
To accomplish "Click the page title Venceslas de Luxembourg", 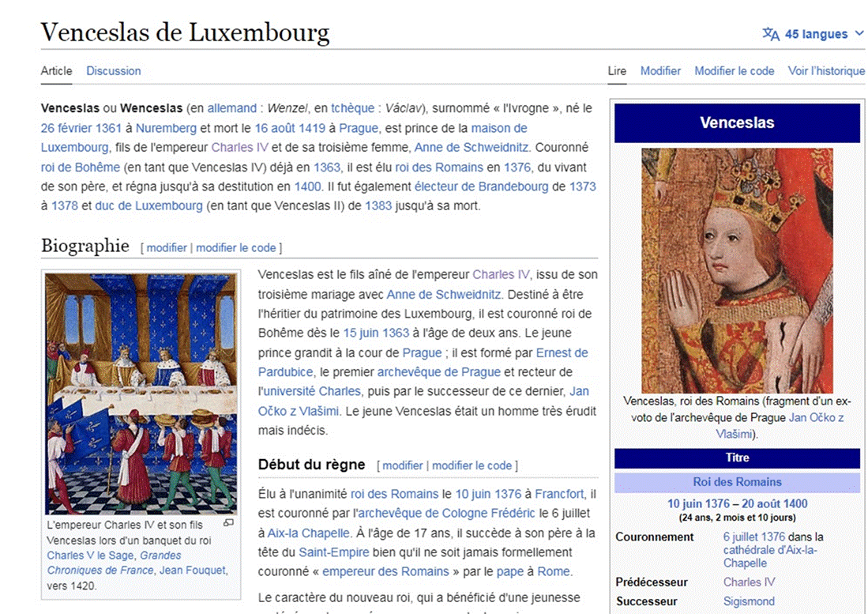I will 185,32.
